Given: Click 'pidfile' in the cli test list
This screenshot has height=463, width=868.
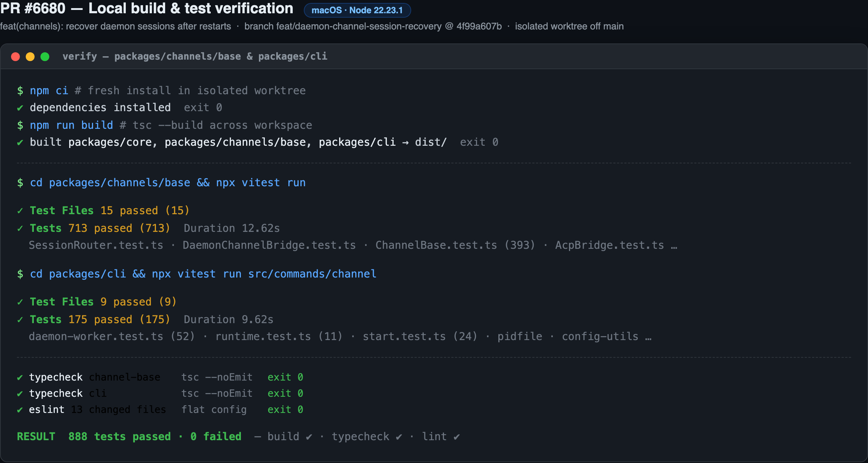Looking at the screenshot, I should [520, 336].
